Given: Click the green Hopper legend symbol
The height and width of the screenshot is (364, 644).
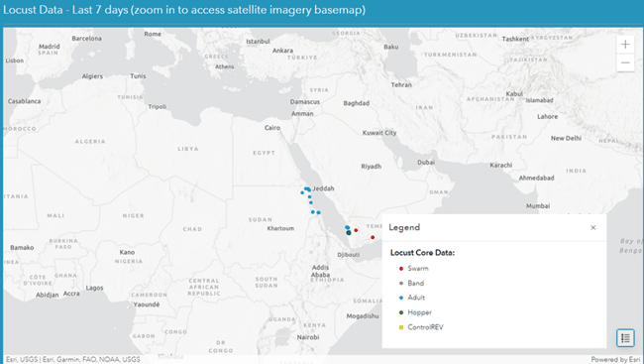Looking at the screenshot, I should [401, 312].
